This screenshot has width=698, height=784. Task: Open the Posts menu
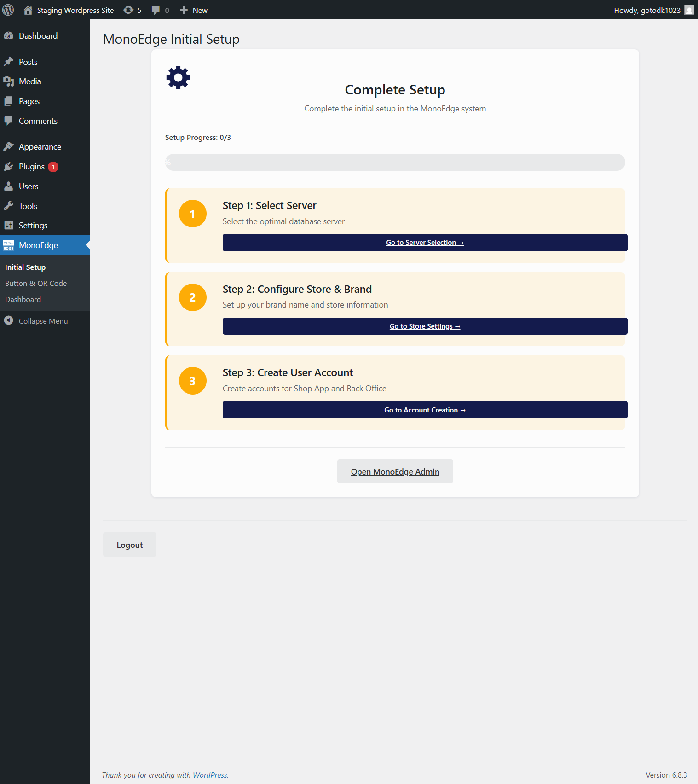(45, 62)
